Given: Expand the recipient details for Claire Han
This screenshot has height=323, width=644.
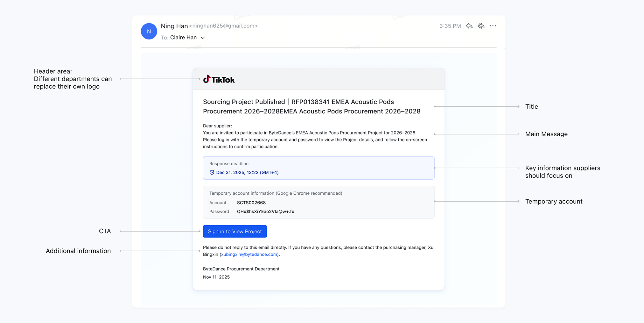Looking at the screenshot, I should click(x=203, y=37).
